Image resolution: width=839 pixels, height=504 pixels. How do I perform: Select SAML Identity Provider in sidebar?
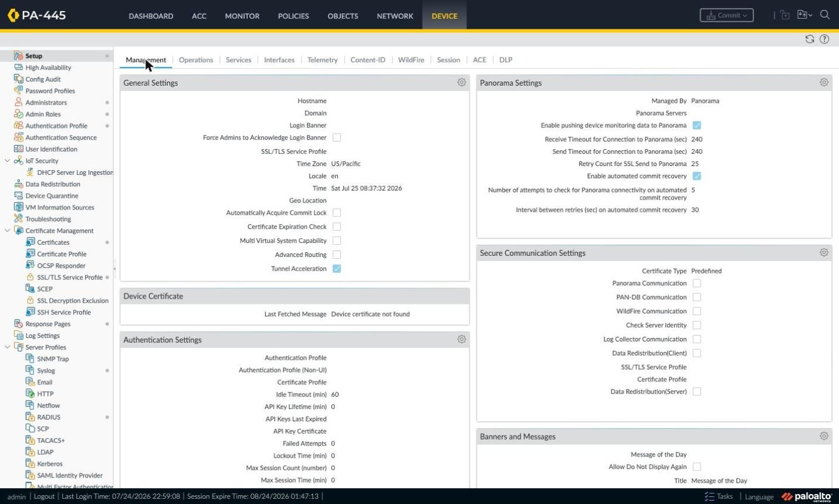tap(70, 475)
